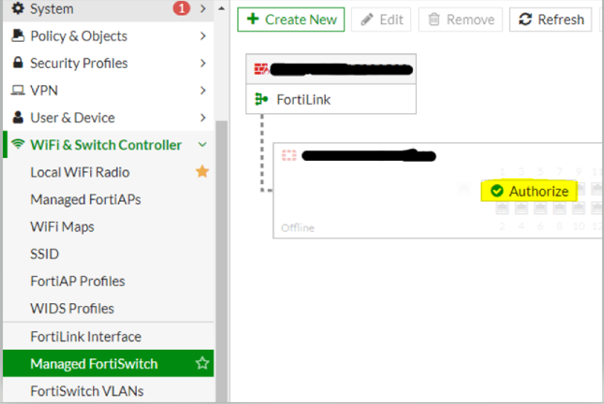Favorite Managed FortiSwitch with star outline
The height and width of the screenshot is (404, 604).
202,363
